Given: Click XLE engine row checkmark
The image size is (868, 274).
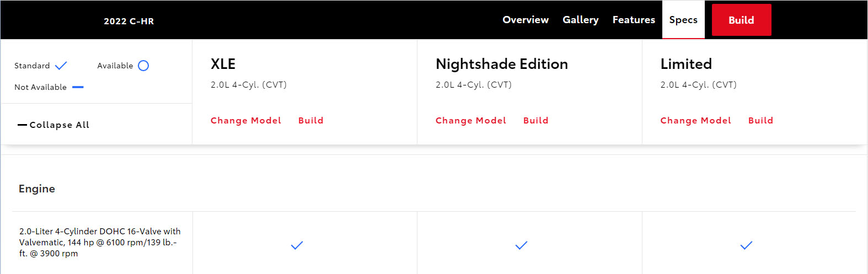Looking at the screenshot, I should point(297,245).
